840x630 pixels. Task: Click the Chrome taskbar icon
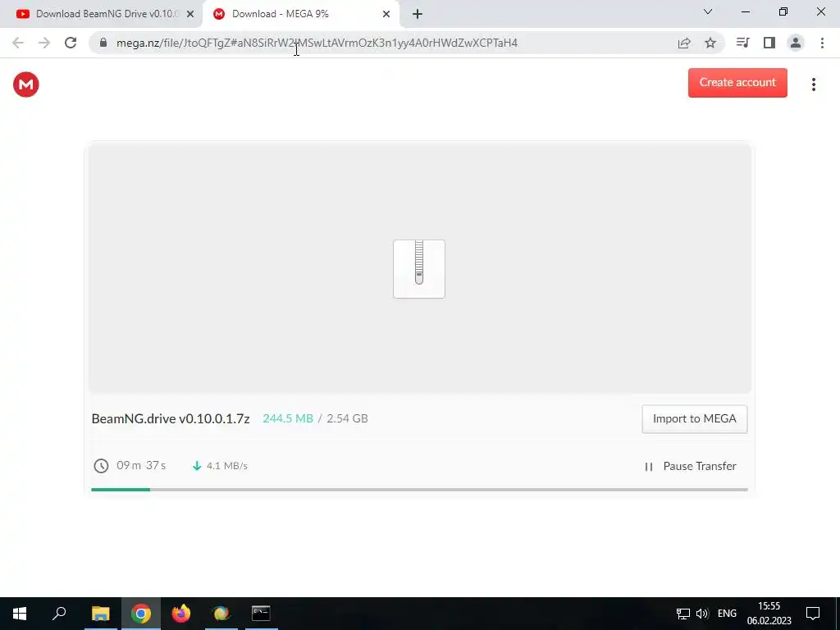pos(141,614)
